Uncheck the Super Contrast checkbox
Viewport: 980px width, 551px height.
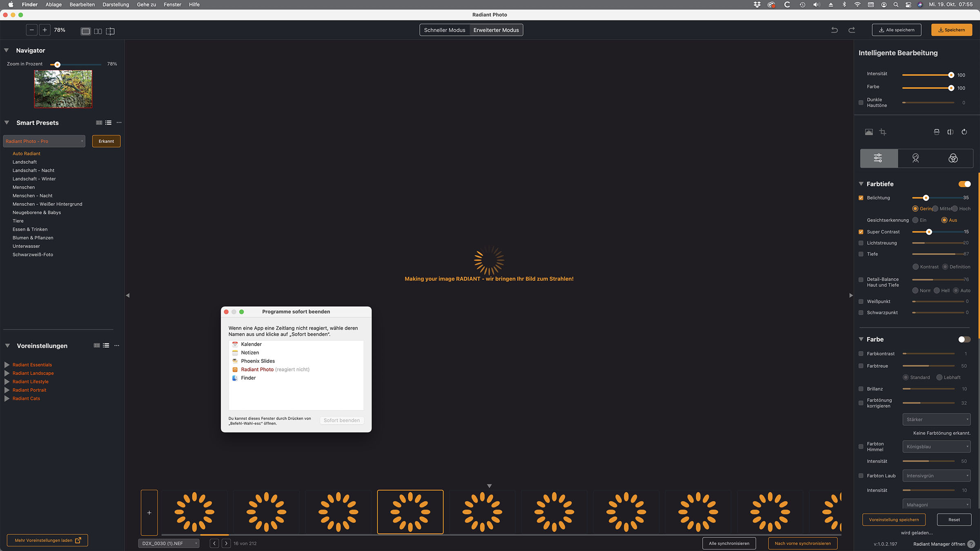861,232
